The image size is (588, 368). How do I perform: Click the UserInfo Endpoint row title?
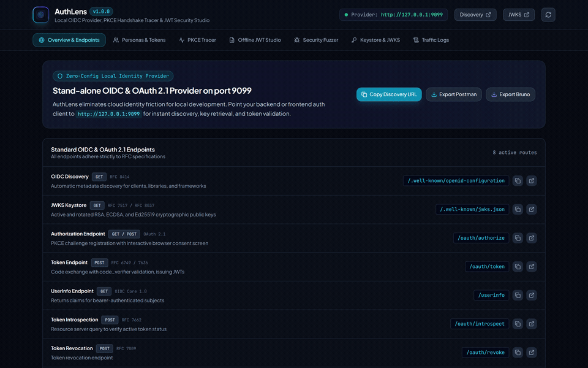tap(72, 291)
